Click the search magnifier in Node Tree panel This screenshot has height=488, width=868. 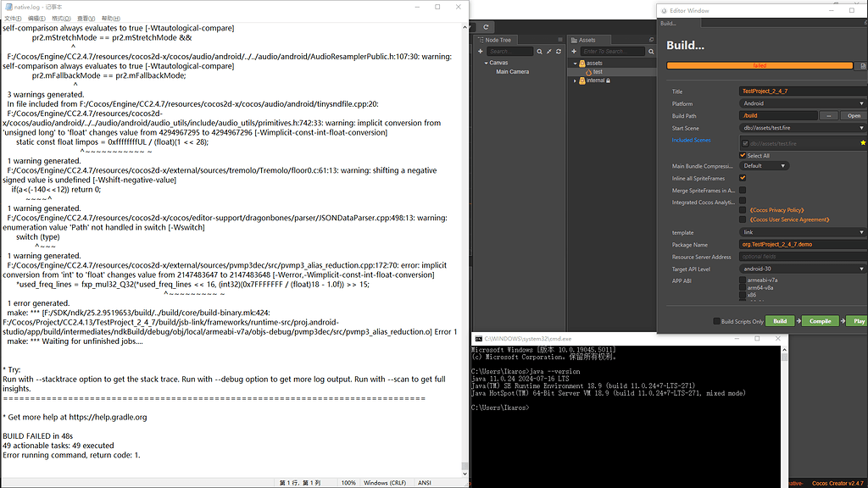pos(540,52)
